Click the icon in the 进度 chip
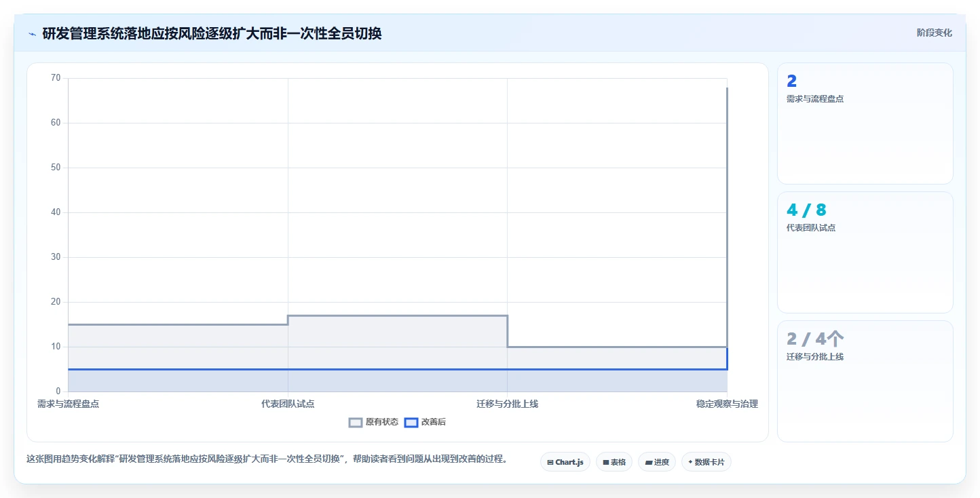Viewport: 980px width, 498px height. (649, 462)
